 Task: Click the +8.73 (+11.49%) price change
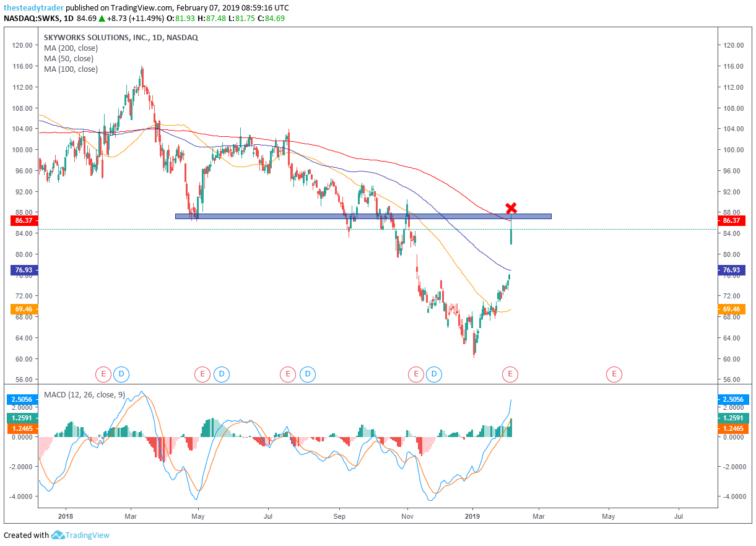134,19
